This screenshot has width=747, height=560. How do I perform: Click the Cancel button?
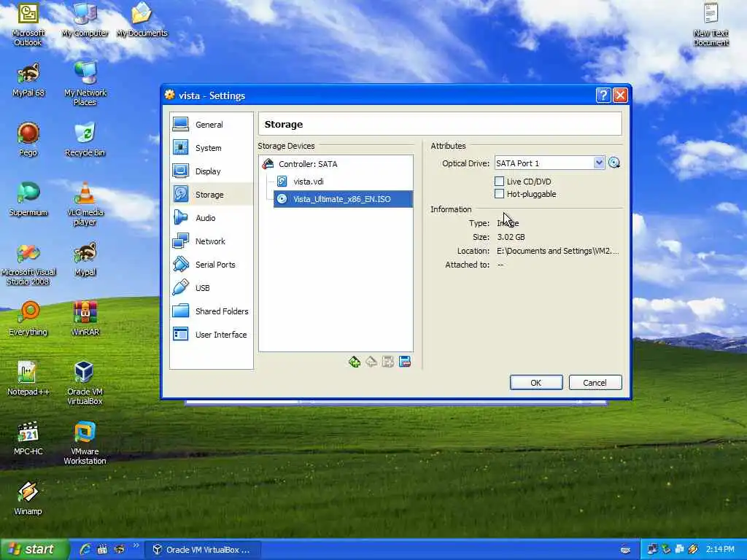point(595,382)
